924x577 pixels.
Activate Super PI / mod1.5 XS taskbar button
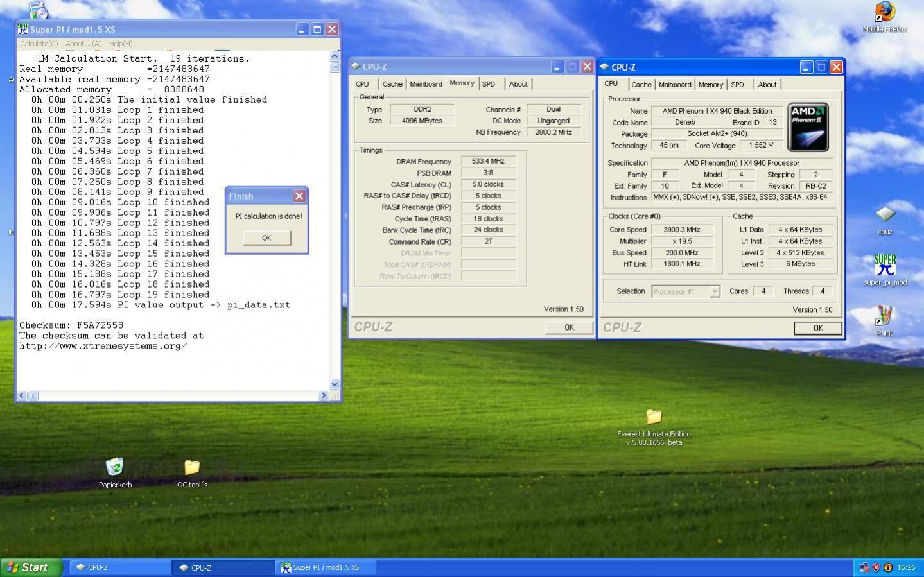pyautogui.click(x=326, y=567)
